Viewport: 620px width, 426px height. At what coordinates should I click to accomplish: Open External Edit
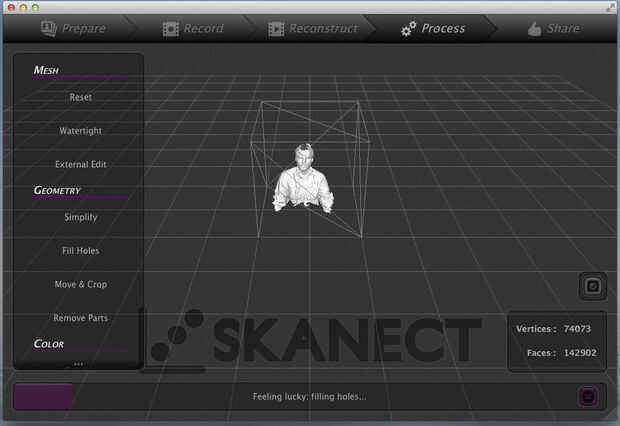click(81, 165)
